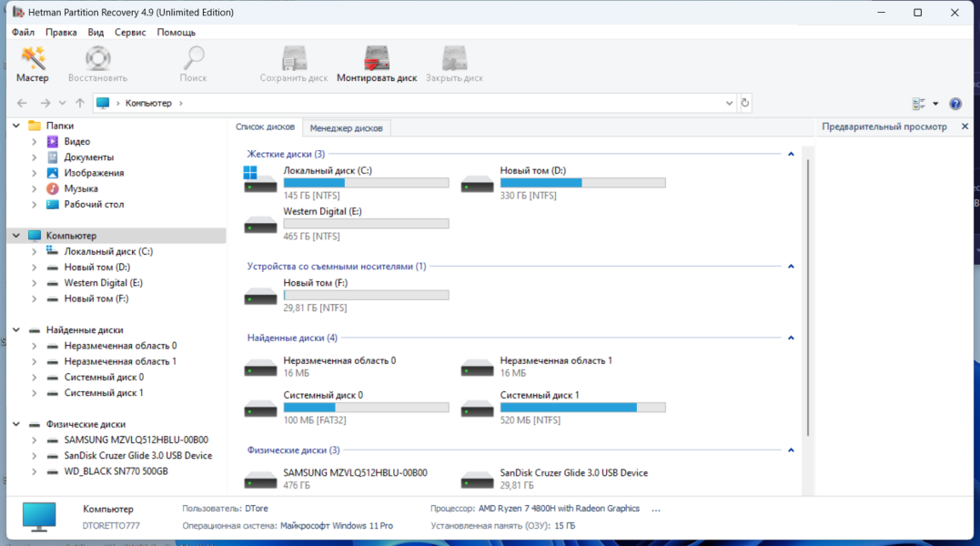Viewport: 980px width, 546px height.
Task: Select SanDisk Cruzer Glide physical disk icon
Action: tap(477, 480)
